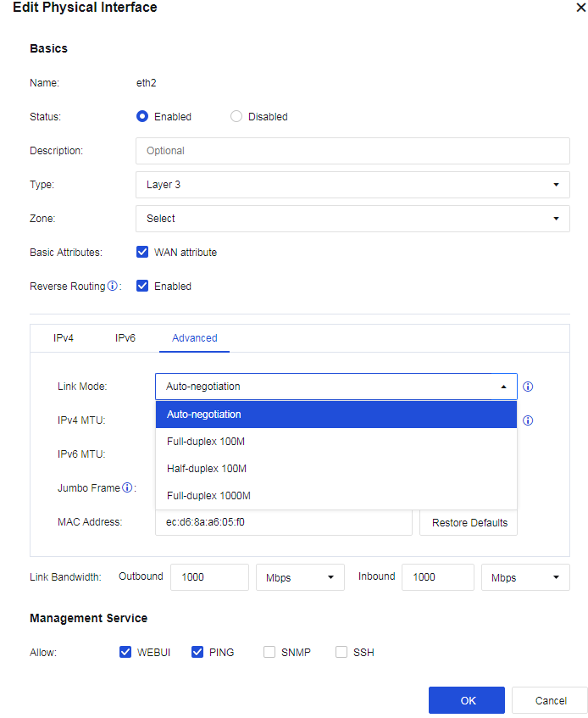
Task: Click into the Description input field
Action: (352, 151)
